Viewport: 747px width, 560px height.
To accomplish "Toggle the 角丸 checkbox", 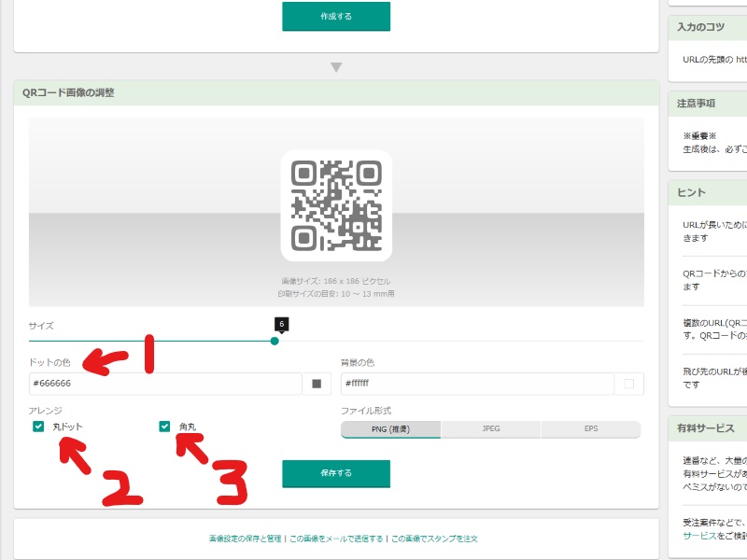I will [x=164, y=427].
